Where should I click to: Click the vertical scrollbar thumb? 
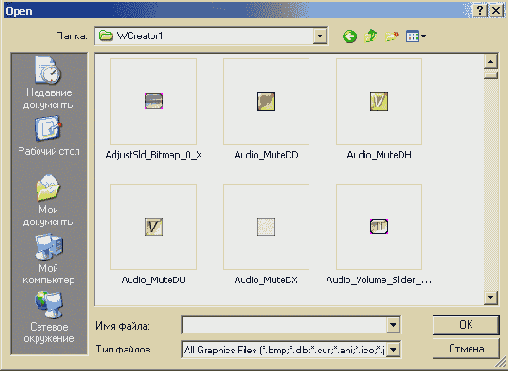pyautogui.click(x=491, y=74)
